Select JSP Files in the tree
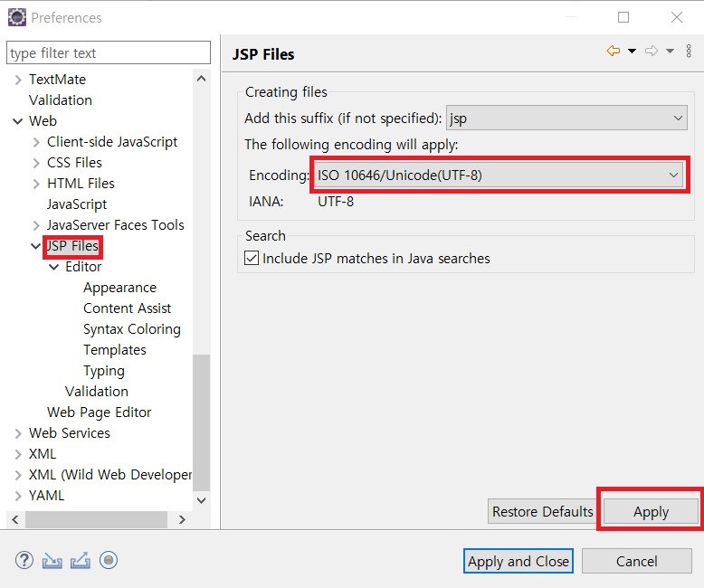 (72, 246)
